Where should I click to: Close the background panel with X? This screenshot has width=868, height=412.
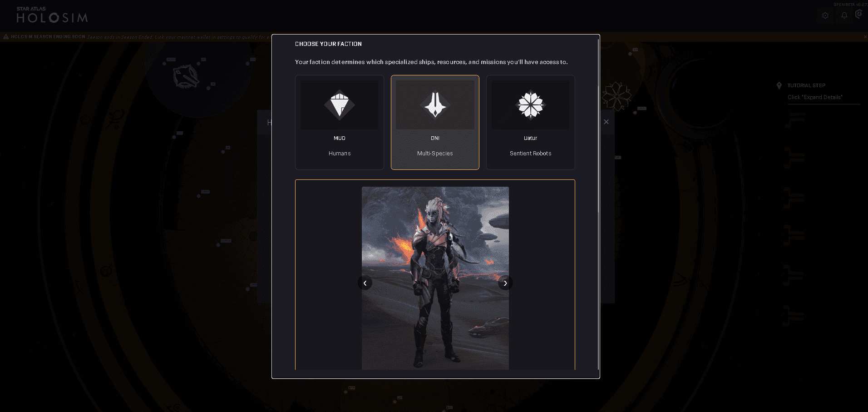(x=606, y=122)
